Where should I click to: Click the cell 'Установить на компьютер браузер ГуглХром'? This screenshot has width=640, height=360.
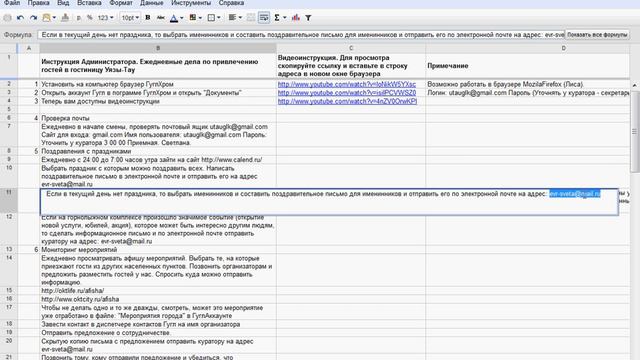coord(158,84)
